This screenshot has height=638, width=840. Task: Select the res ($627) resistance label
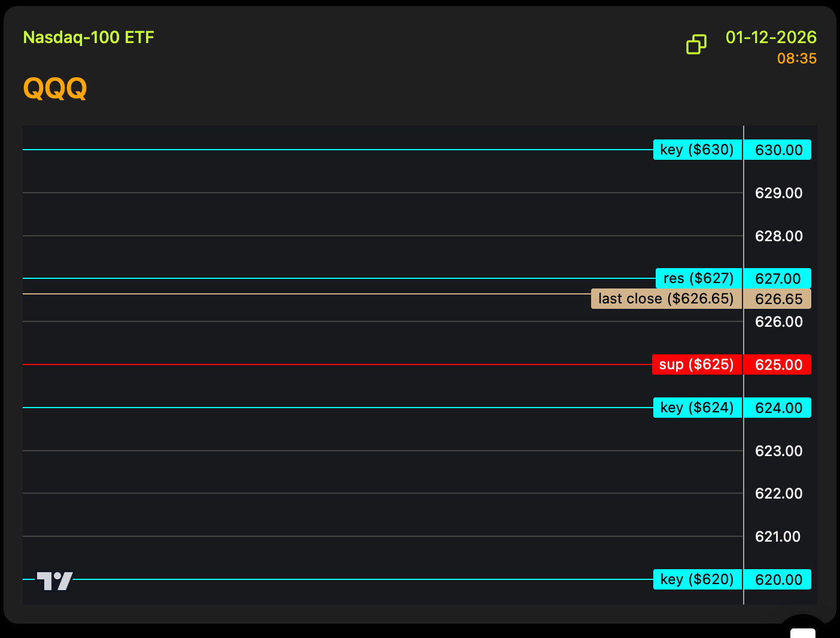coord(698,278)
